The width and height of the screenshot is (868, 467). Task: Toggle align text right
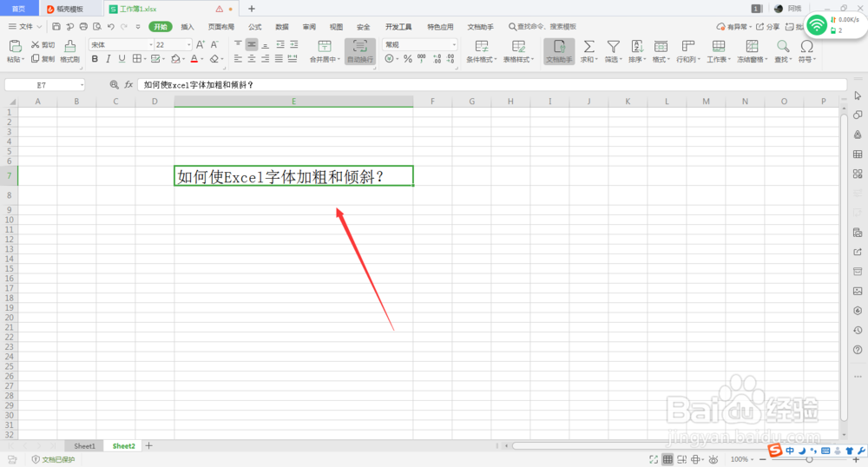265,59
